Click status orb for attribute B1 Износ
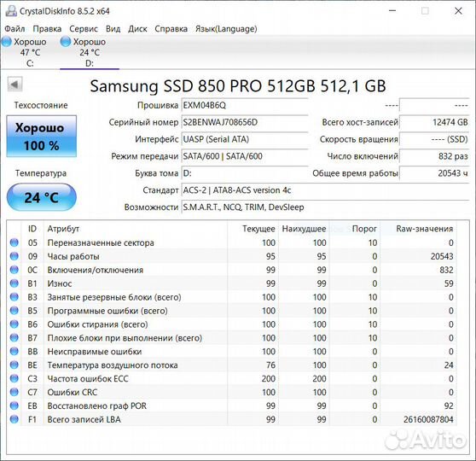This screenshot has height=461, width=476. [x=14, y=283]
